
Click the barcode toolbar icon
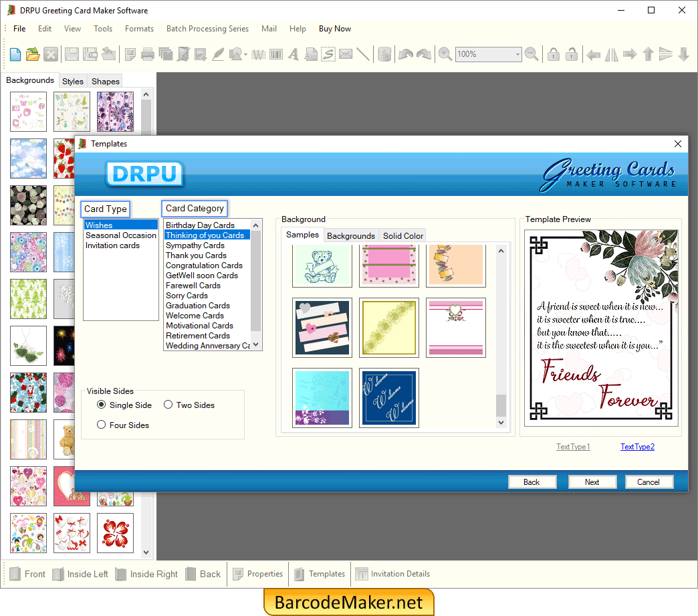(x=276, y=54)
